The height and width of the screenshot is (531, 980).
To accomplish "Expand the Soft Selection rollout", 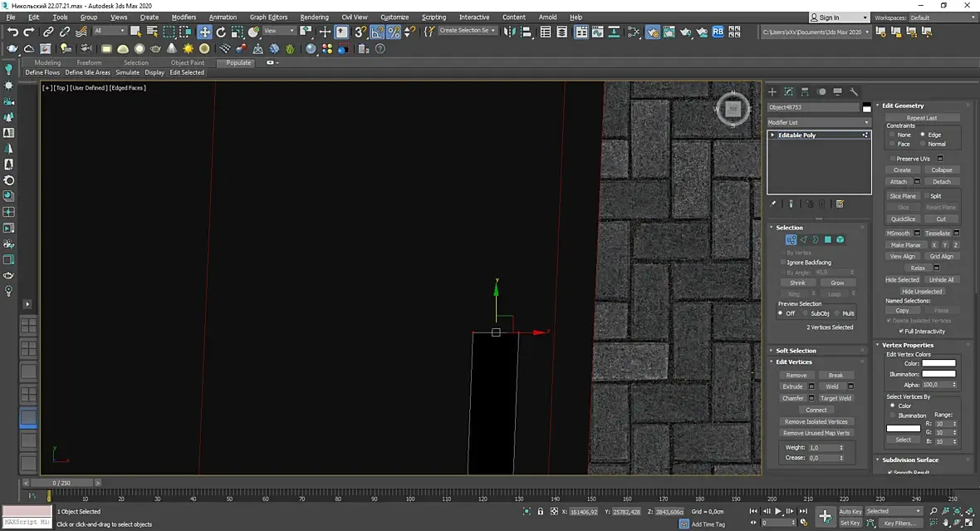I will pos(796,351).
